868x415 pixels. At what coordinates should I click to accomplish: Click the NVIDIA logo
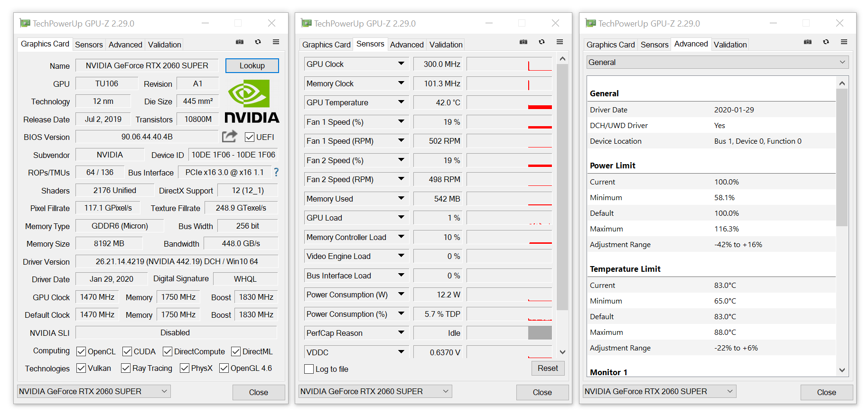tap(252, 101)
